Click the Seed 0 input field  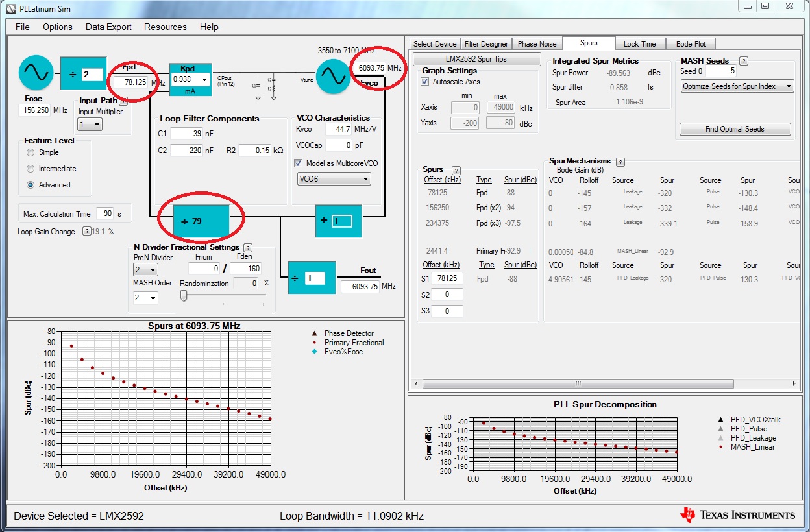coord(720,71)
